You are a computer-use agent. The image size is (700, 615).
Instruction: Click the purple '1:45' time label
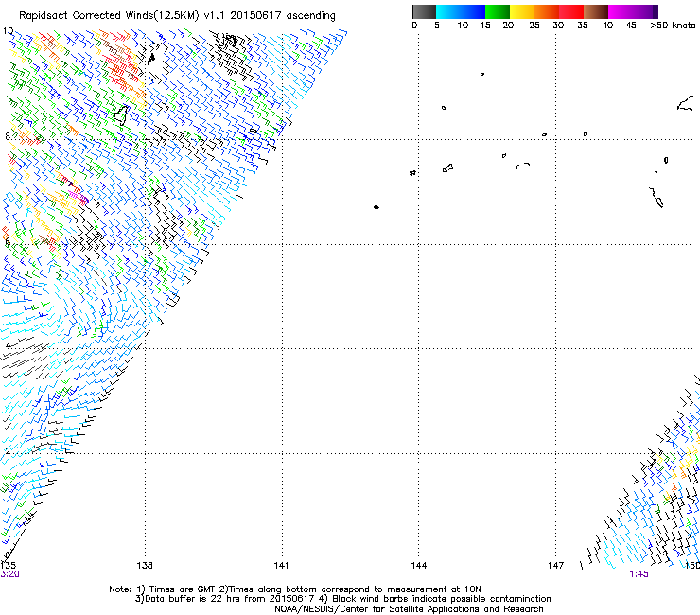pyautogui.click(x=639, y=574)
